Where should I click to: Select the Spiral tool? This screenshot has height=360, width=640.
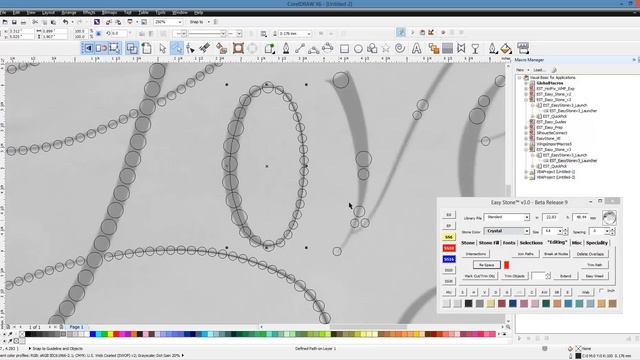click(x=400, y=49)
